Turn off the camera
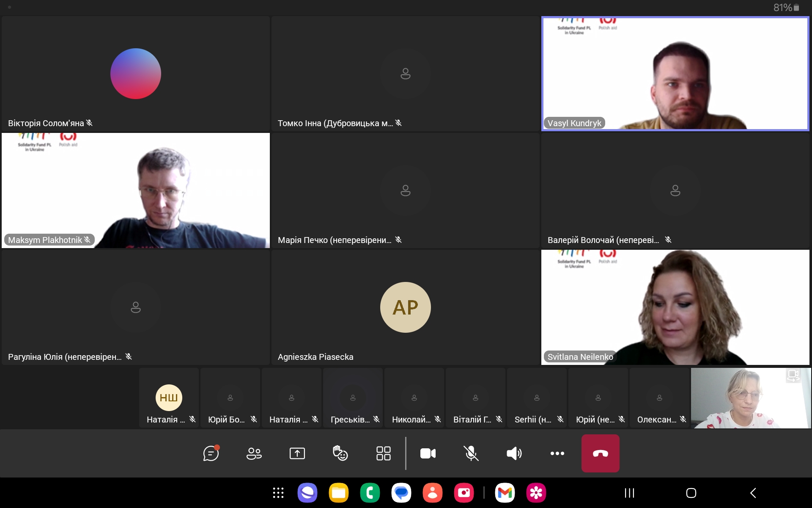The width and height of the screenshot is (812, 508). 428,453
